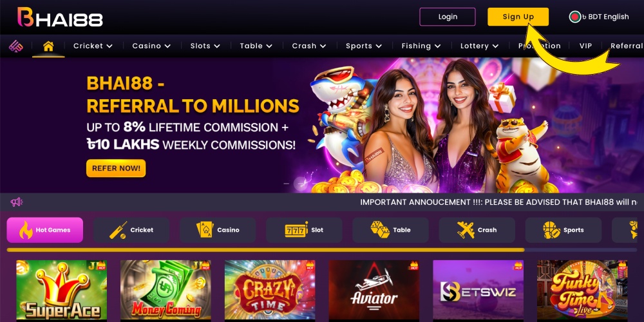Pick the Slot 777 category tile
The image size is (644, 322).
point(304,230)
